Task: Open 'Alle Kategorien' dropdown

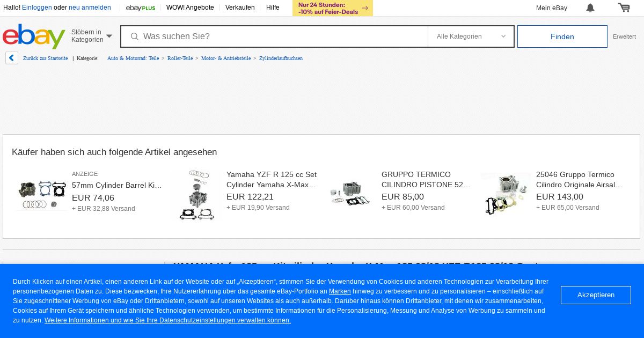Action: (471, 36)
